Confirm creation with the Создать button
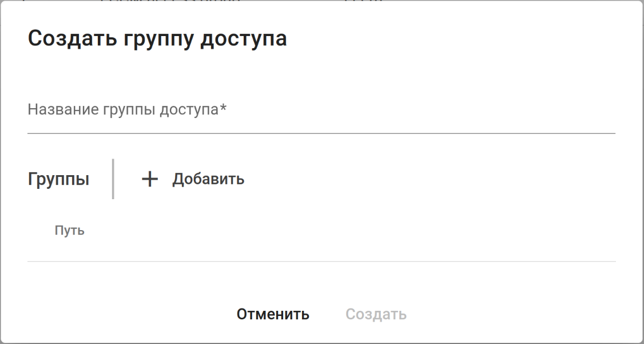The height and width of the screenshot is (344, 644). [376, 314]
